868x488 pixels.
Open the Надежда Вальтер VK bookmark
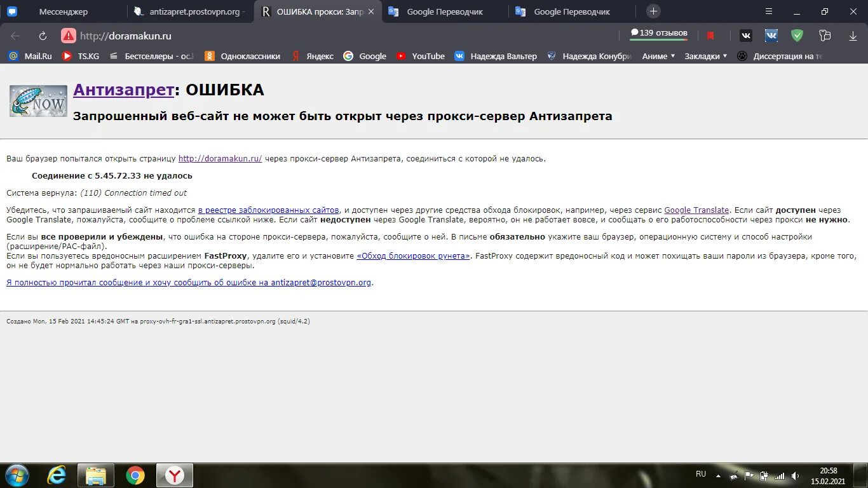click(x=496, y=56)
